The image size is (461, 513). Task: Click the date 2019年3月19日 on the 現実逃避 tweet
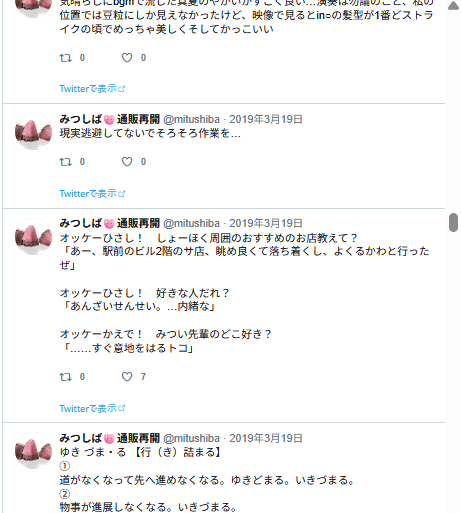pos(266,119)
